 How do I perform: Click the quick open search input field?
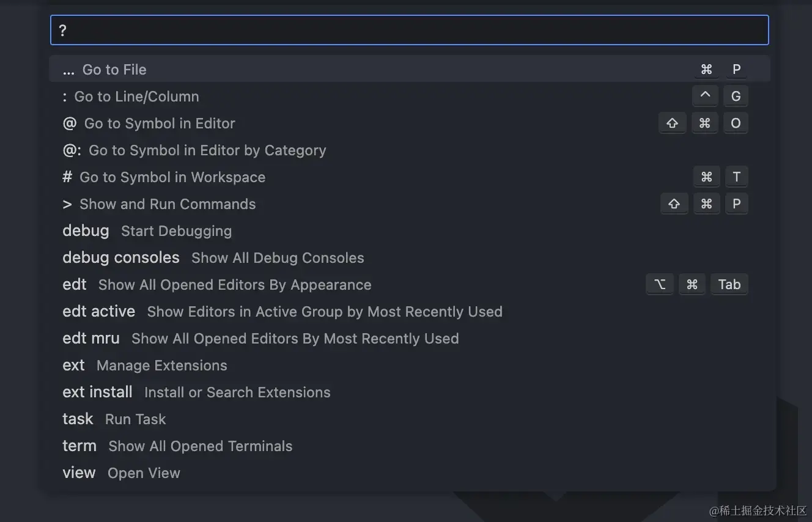pyautogui.click(x=408, y=31)
